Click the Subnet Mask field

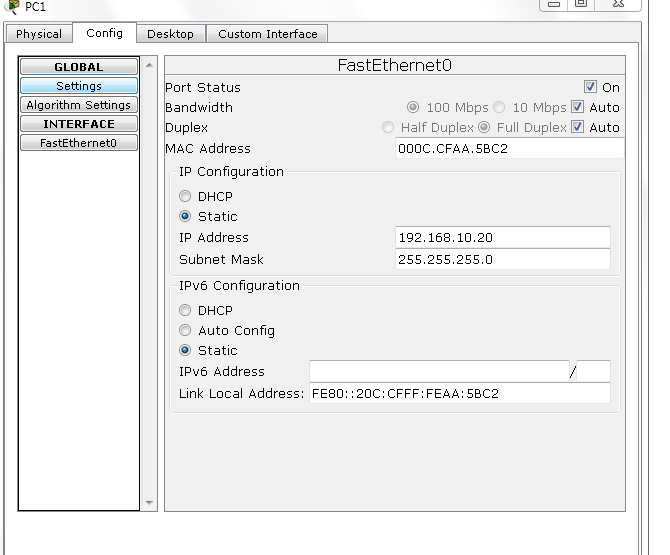coord(503,260)
